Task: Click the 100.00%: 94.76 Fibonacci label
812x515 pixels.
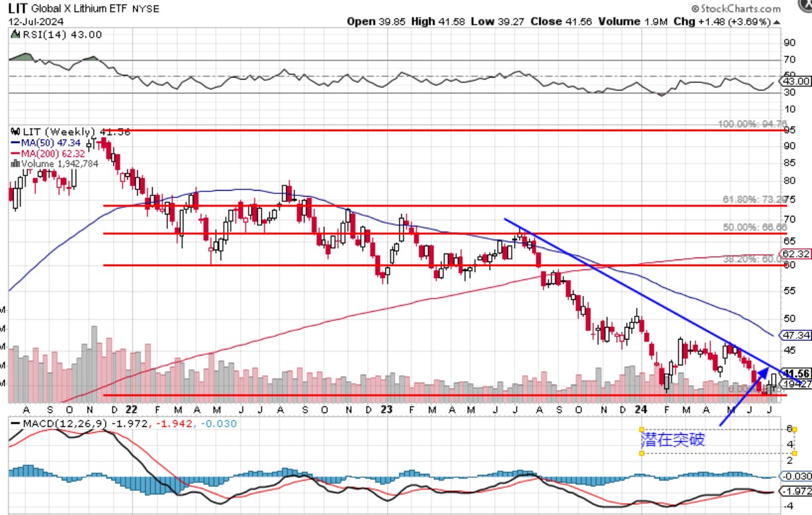Action: [753, 124]
